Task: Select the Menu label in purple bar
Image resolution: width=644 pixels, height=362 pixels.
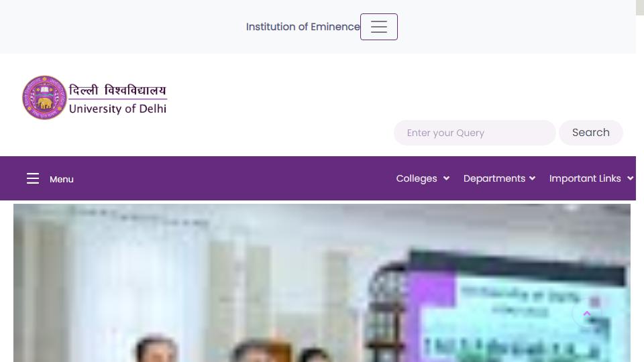Action: pos(62,180)
